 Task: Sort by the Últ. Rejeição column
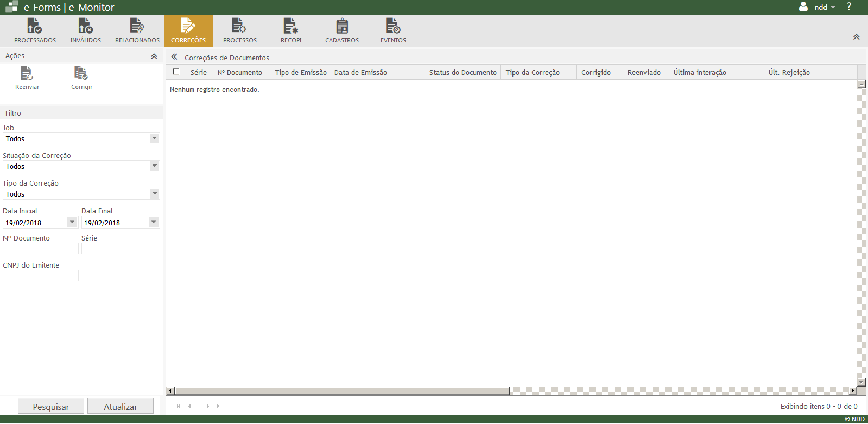coord(810,72)
